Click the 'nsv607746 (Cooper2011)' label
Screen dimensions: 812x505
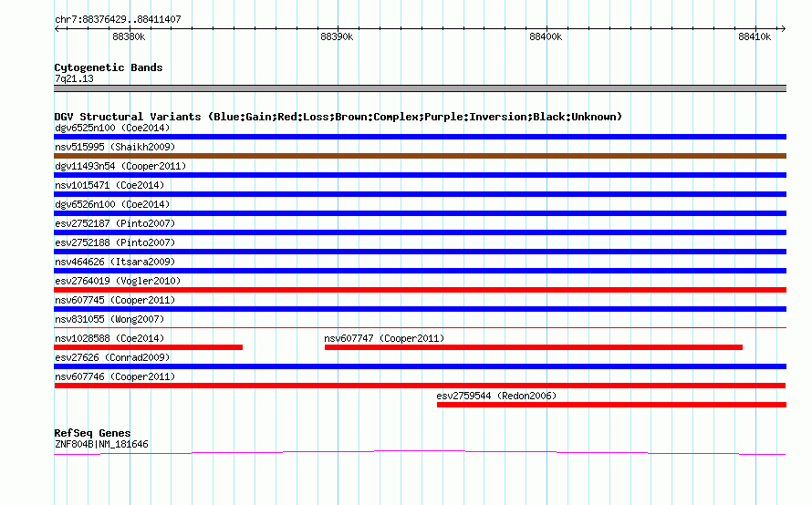[x=115, y=376]
